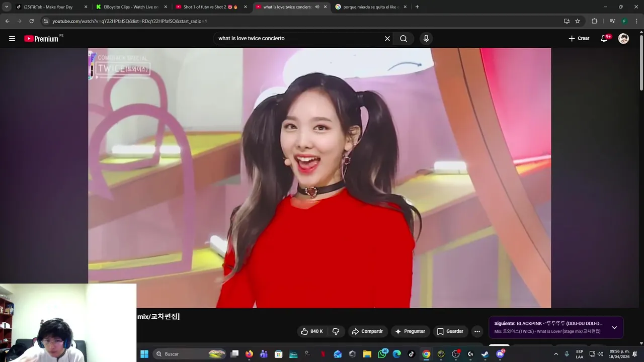This screenshot has width=644, height=362.
Task: Save video with Guardar button
Action: tap(450, 331)
